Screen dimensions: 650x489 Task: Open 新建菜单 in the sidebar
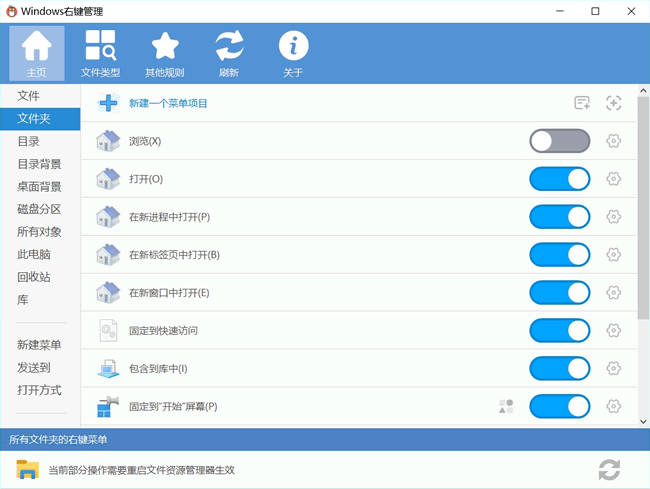pyautogui.click(x=39, y=345)
